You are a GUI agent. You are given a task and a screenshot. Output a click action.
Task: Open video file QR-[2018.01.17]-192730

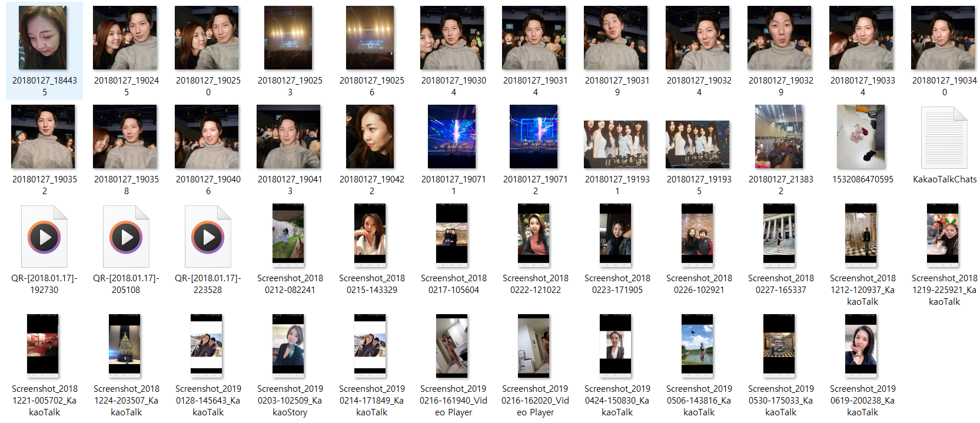[44, 237]
